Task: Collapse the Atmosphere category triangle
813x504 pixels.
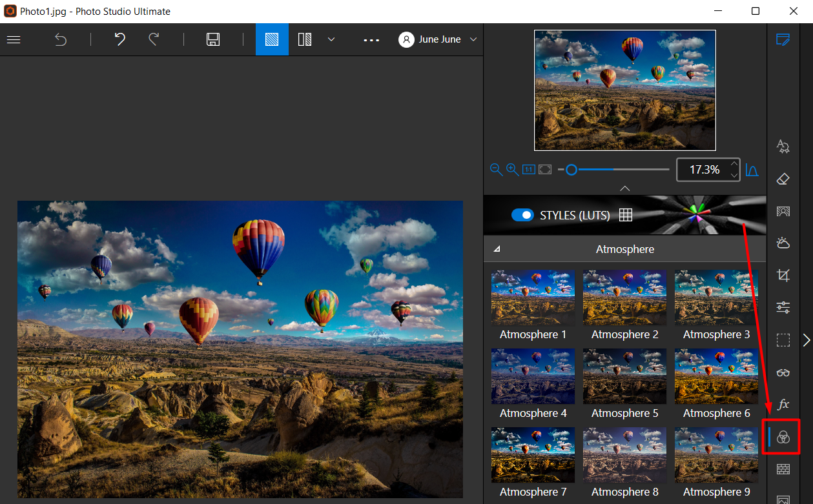Action: tap(497, 249)
